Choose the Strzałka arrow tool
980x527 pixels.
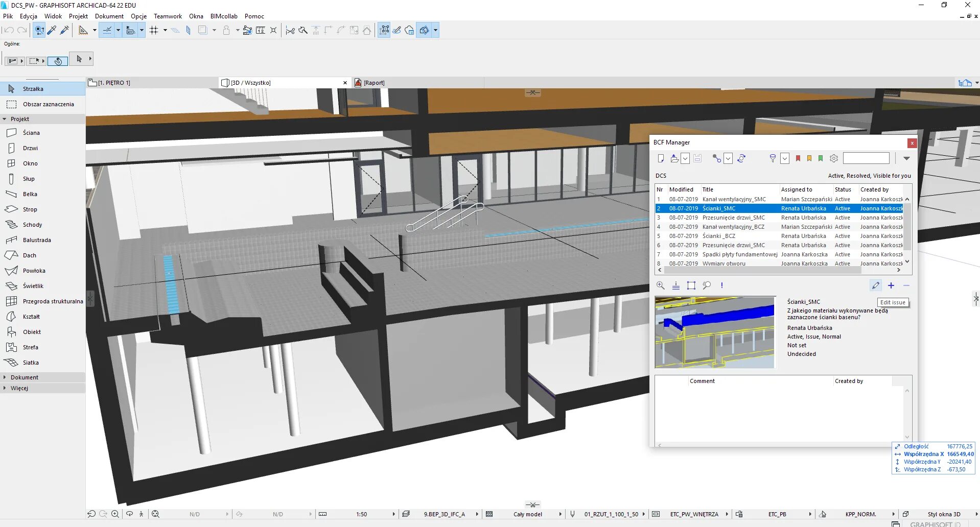pos(42,89)
